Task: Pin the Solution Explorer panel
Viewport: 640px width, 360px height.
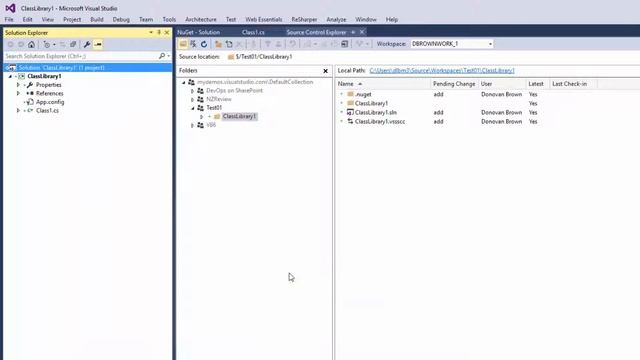Action: point(159,32)
